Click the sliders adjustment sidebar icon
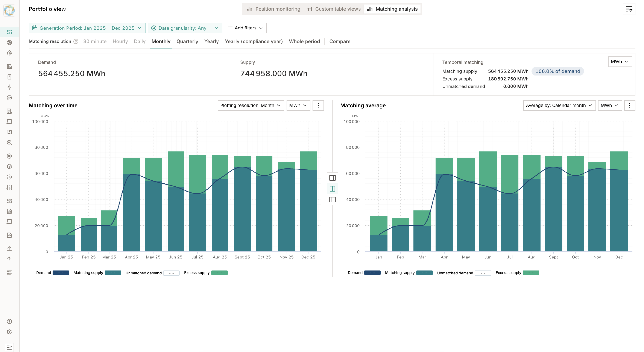 pos(9,187)
